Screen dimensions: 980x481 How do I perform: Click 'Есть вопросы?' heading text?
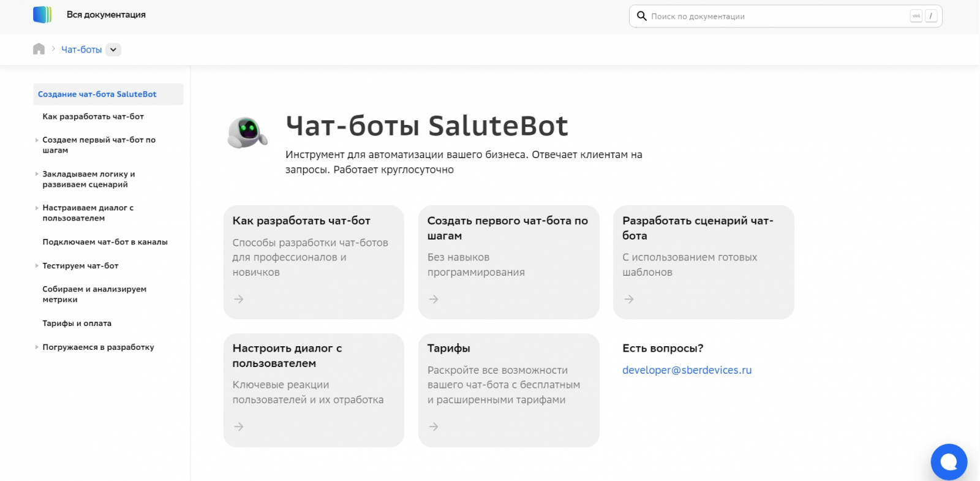click(x=663, y=348)
